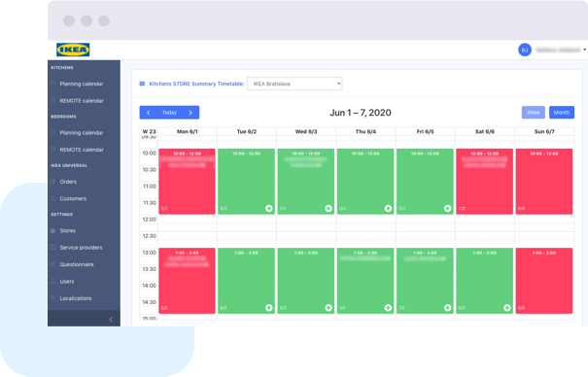This screenshot has height=377, width=588.
Task: Open Bedrooms Planning calendar
Action: point(82,133)
